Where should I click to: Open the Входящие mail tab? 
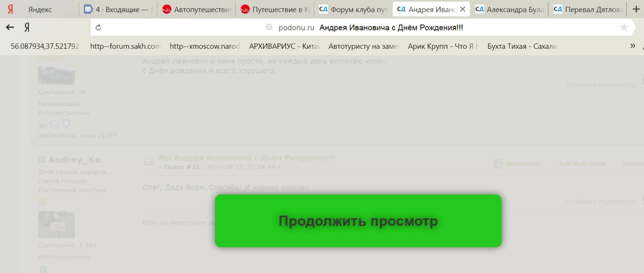tap(118, 9)
